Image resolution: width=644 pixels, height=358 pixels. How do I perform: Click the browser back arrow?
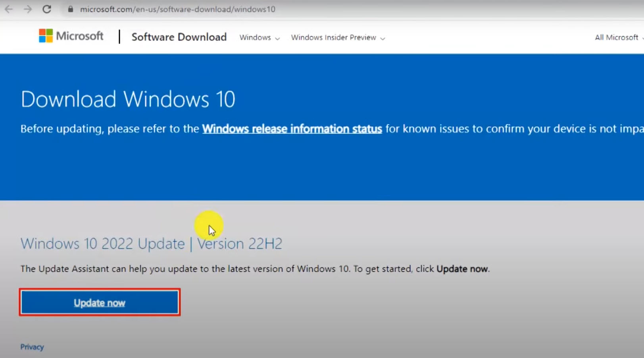[9, 9]
